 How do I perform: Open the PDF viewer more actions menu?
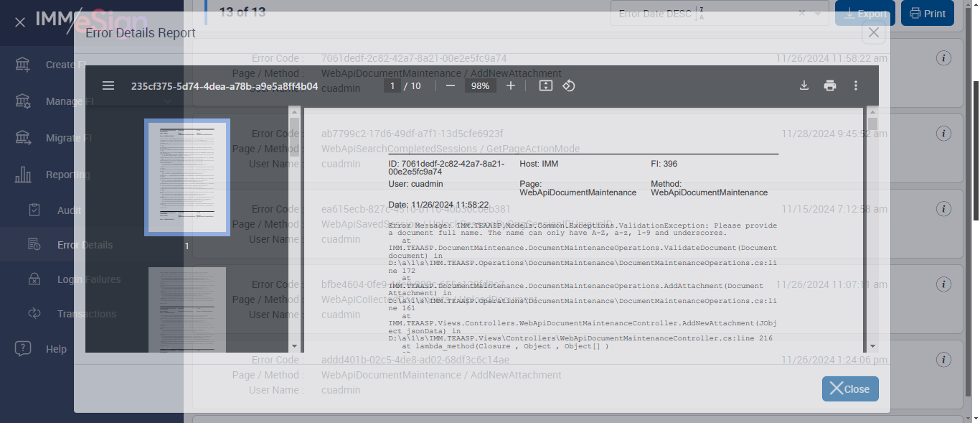click(855, 85)
